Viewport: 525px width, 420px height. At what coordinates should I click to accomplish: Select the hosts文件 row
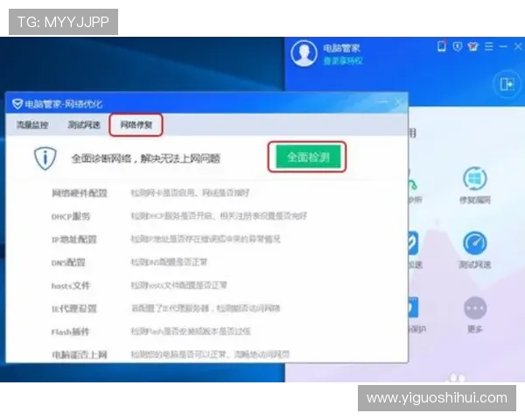tap(206, 286)
